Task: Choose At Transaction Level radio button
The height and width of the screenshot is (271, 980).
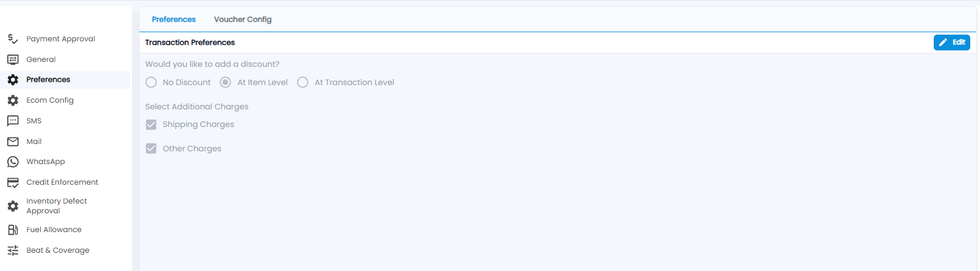Action: [x=303, y=83]
